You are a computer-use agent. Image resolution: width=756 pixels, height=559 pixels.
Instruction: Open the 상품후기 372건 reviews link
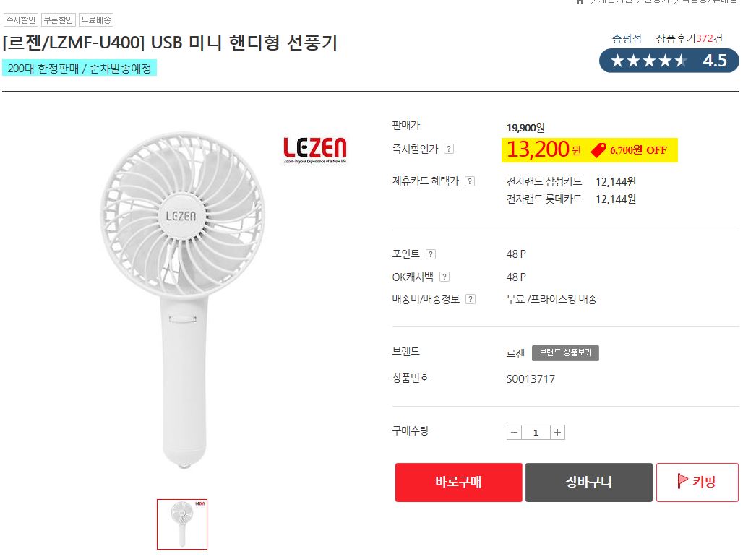tap(689, 38)
